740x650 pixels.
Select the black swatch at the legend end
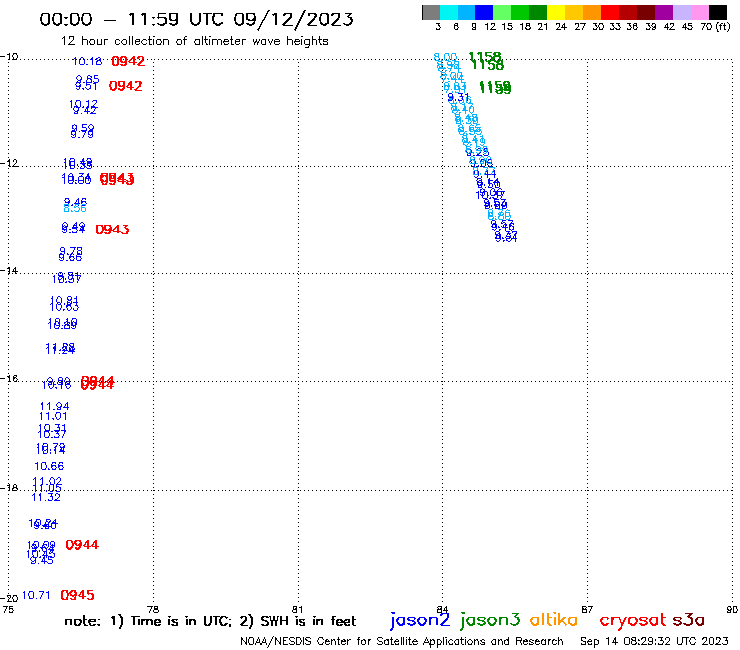[717, 12]
